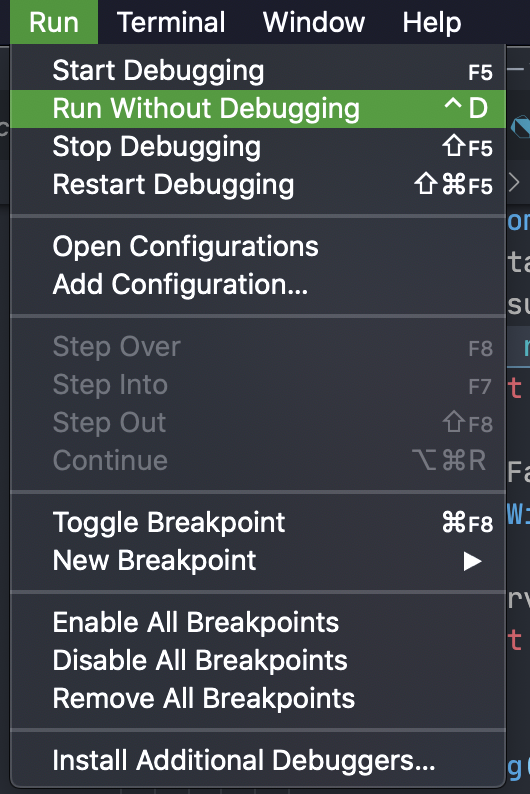This screenshot has width=530, height=794.
Task: Open the Run menu
Action: [x=54, y=22]
